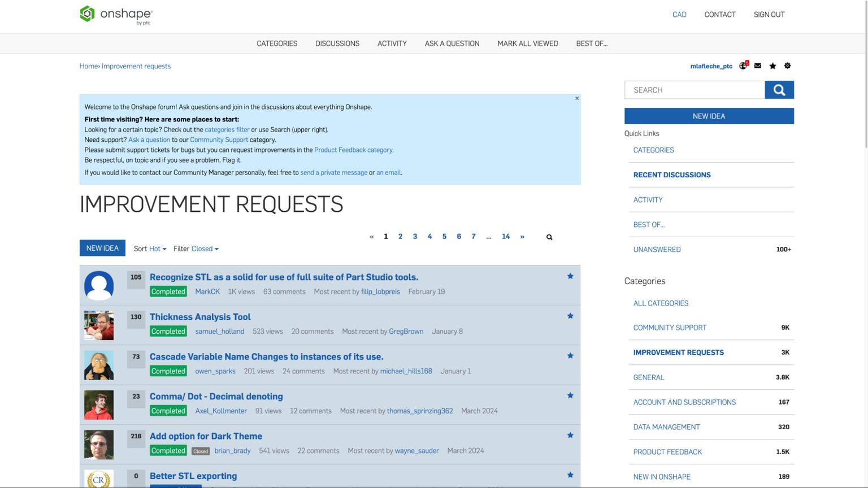868x488 pixels.
Task: Expand the BEST OF... menu item
Action: [591, 43]
